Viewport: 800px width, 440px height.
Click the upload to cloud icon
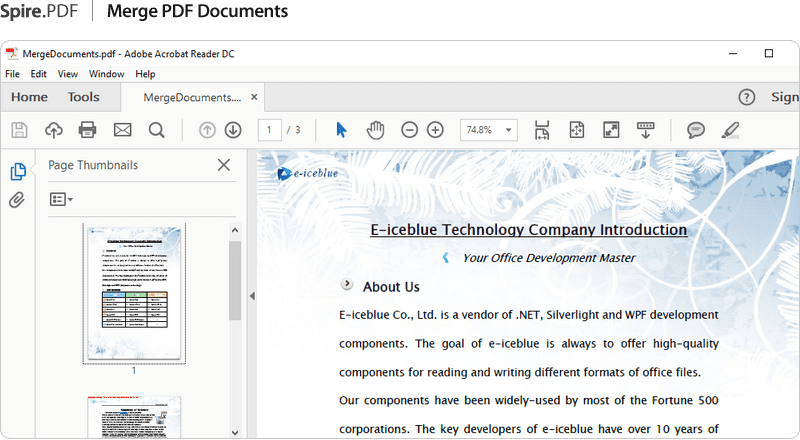pyautogui.click(x=54, y=130)
